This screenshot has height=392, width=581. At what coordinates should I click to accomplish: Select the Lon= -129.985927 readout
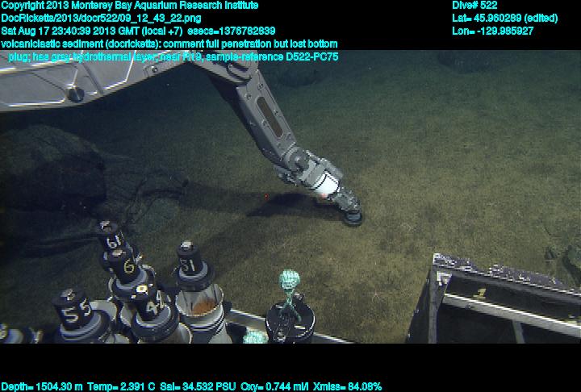(x=492, y=31)
